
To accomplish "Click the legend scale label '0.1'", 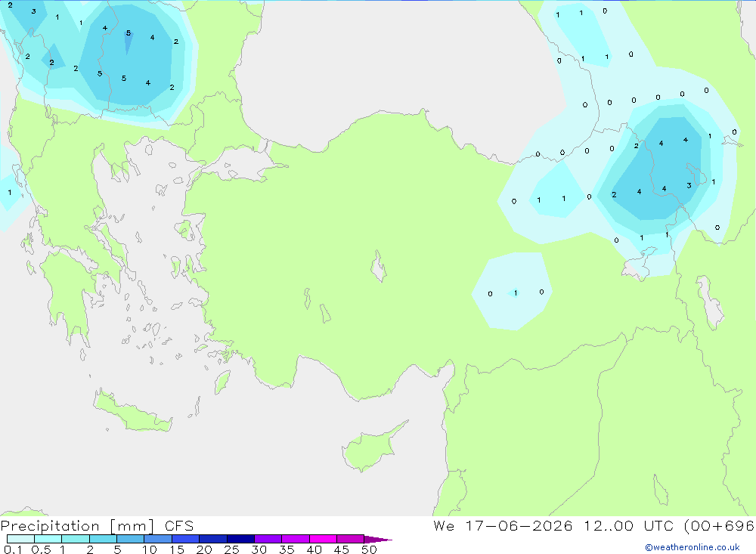I will tap(13, 549).
